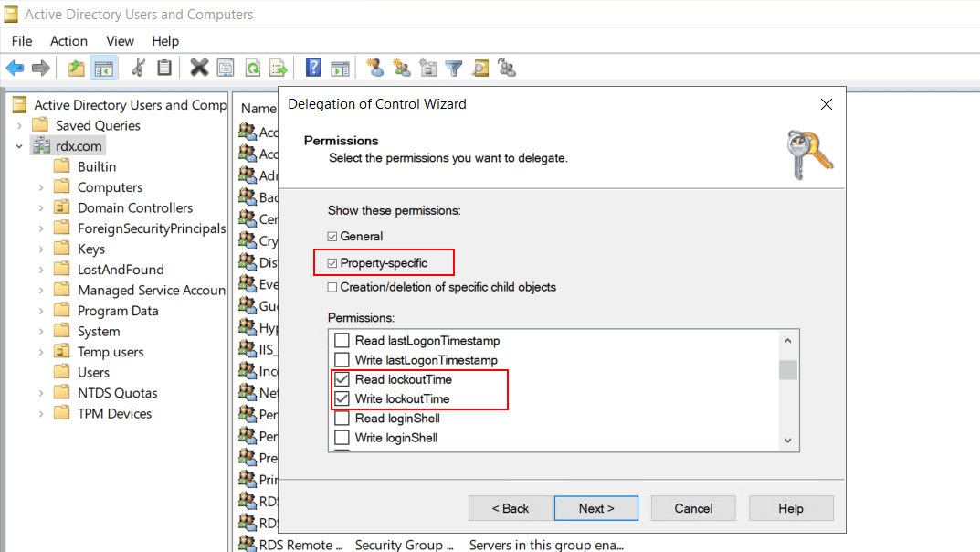Click the Next button in the wizard
This screenshot has height=552, width=980.
coord(595,508)
